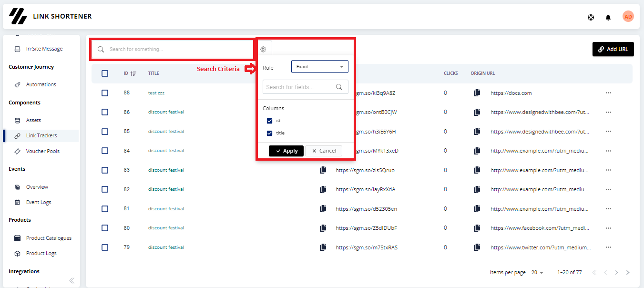Click the TITLE column header
Image resolution: width=644 pixels, height=288 pixels.
pos(153,73)
